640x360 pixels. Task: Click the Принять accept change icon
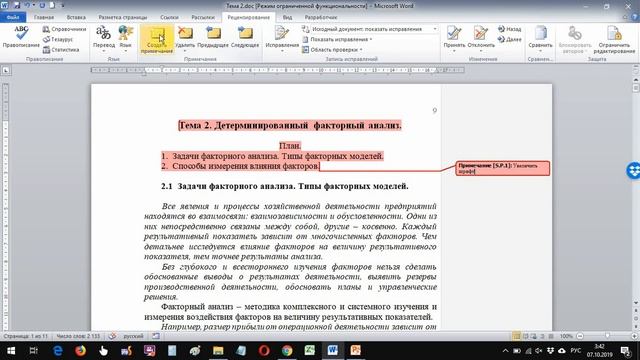click(454, 33)
